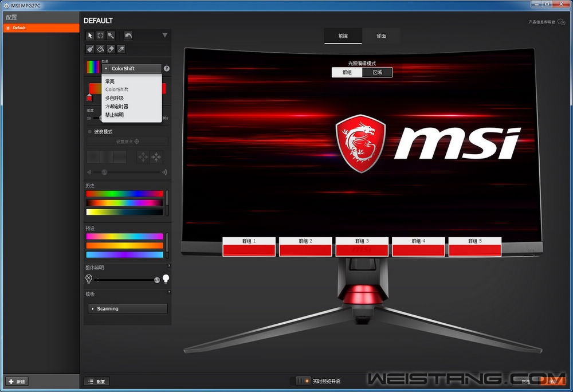Click the history gradients scrollbar

coord(167,203)
